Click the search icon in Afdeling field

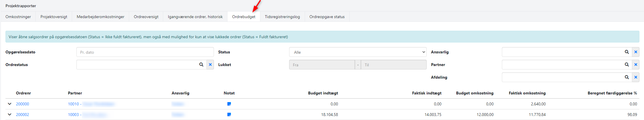(626, 77)
